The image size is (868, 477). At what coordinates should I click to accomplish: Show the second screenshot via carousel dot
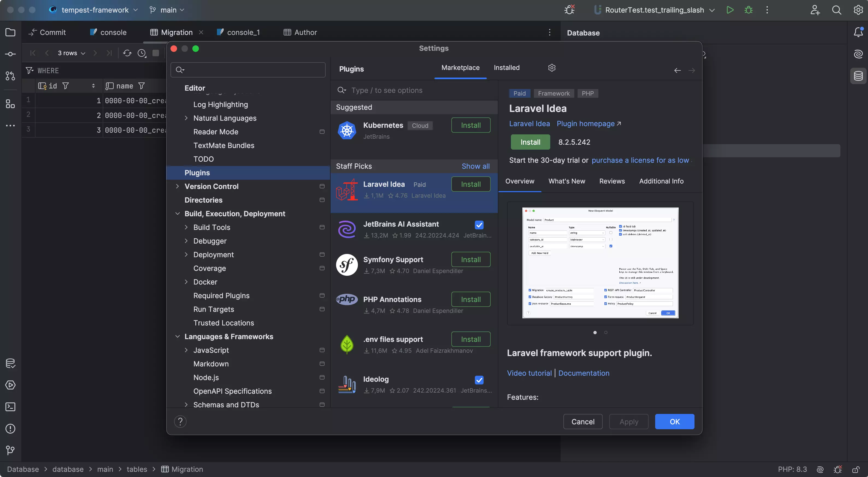[x=605, y=333]
